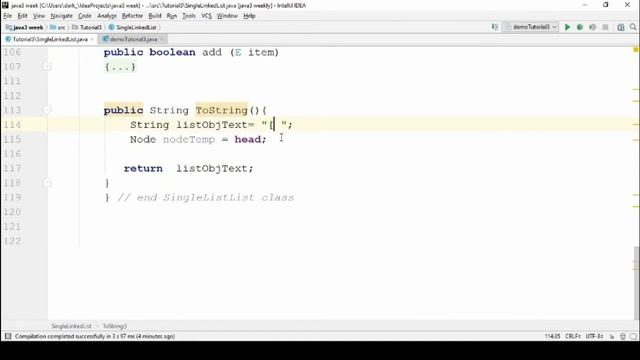Open the Analyze menu
The width and height of the screenshot is (640, 360).
107,16
